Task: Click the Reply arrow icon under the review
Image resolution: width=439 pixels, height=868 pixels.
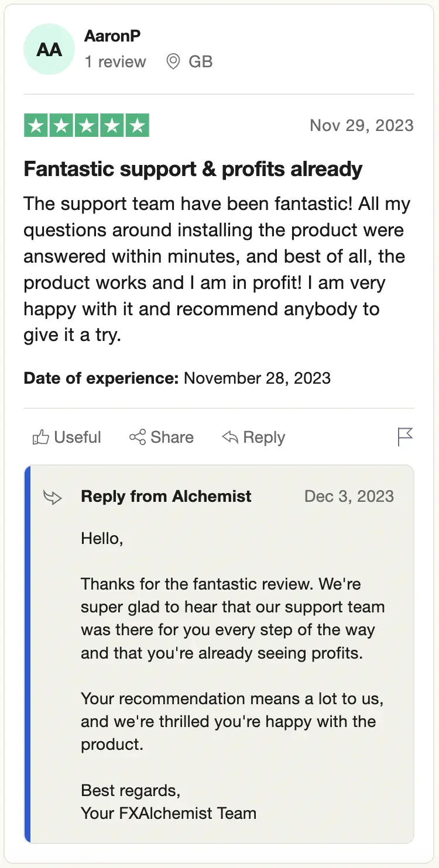Action: pos(230,437)
